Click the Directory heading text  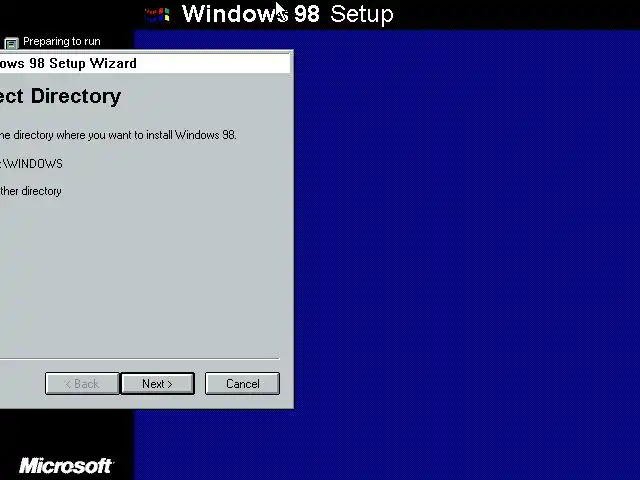point(60,96)
